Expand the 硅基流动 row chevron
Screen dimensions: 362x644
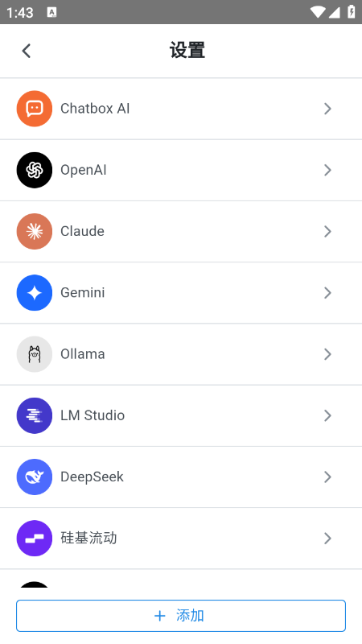tap(327, 539)
